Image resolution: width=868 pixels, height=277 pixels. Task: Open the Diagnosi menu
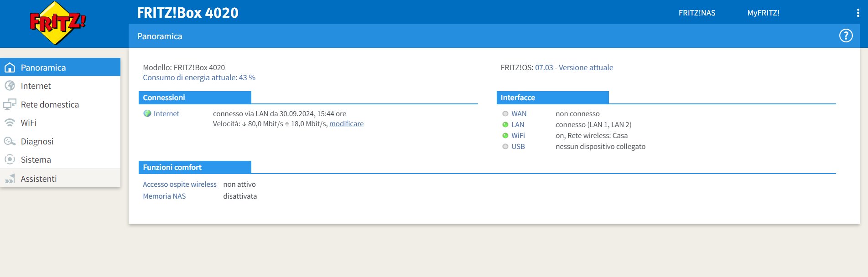[x=60, y=141]
